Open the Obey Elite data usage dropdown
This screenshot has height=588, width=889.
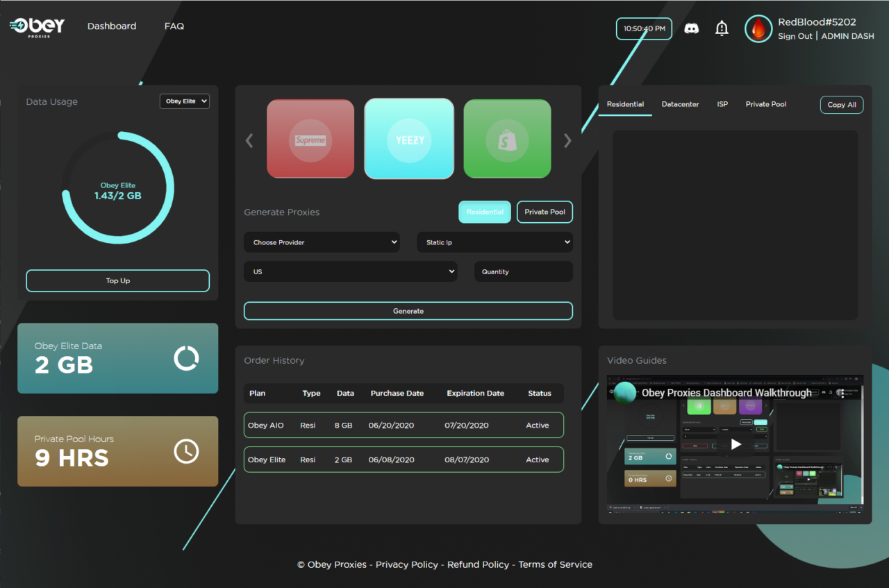184,101
